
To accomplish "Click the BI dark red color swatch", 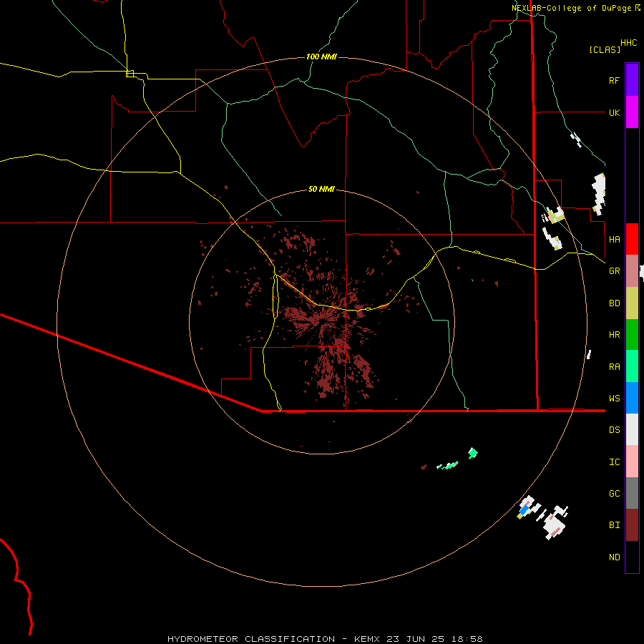I will [x=632, y=525].
